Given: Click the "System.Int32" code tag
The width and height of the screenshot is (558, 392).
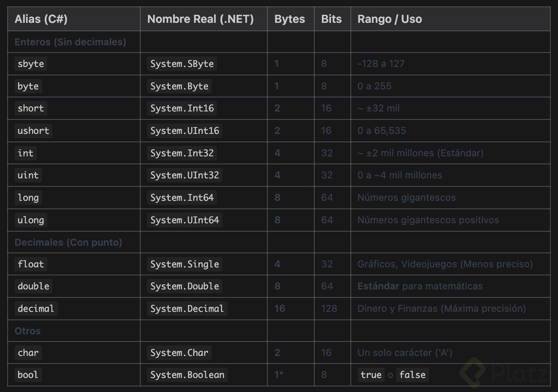Looking at the screenshot, I should [182, 153].
